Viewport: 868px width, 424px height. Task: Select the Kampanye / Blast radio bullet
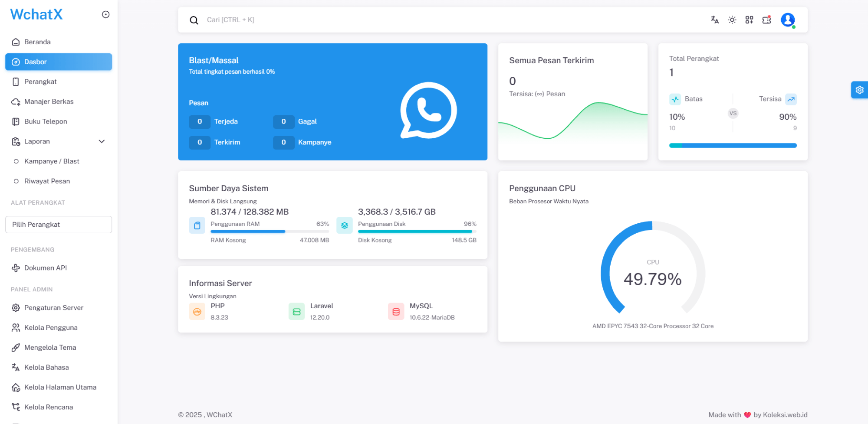(16, 161)
